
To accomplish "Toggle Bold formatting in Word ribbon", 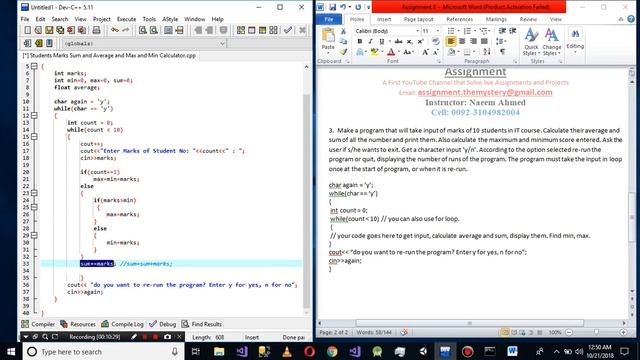I will 360,41.
